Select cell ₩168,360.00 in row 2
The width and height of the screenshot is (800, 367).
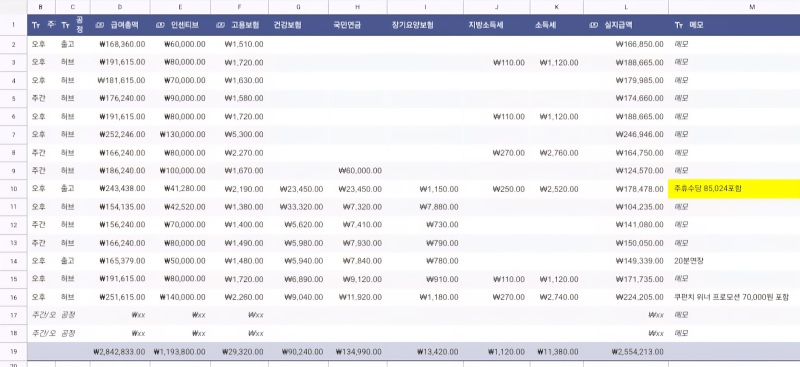click(x=120, y=44)
